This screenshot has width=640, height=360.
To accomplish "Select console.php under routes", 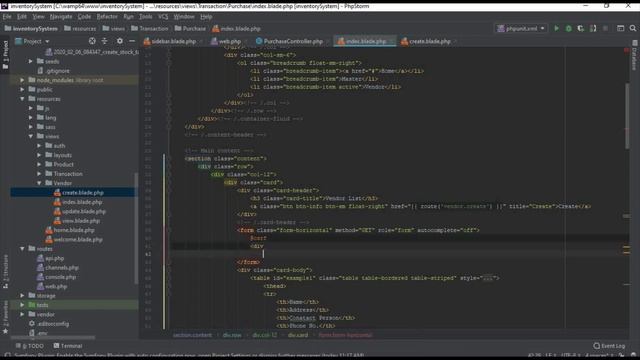I will [60, 277].
